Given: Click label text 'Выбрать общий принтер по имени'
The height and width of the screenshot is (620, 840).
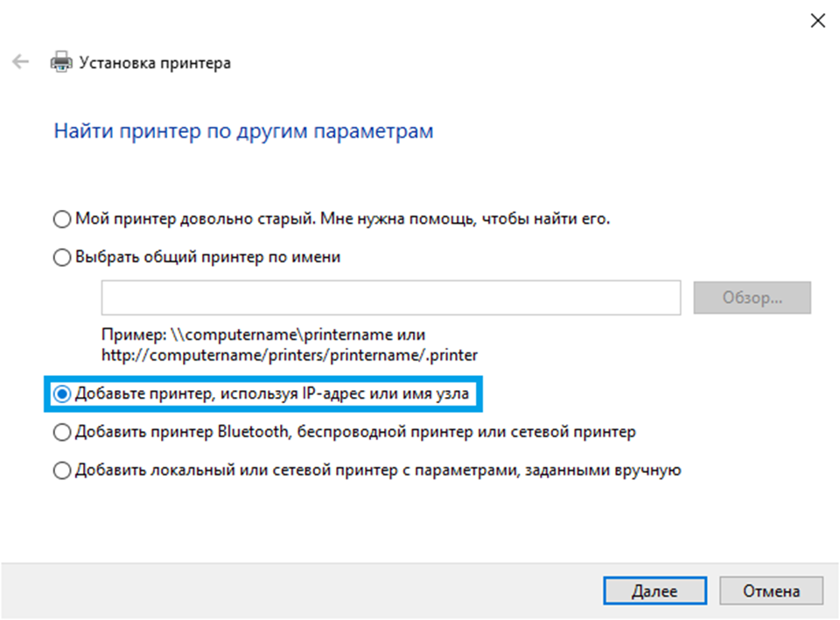Looking at the screenshot, I should pos(207,258).
